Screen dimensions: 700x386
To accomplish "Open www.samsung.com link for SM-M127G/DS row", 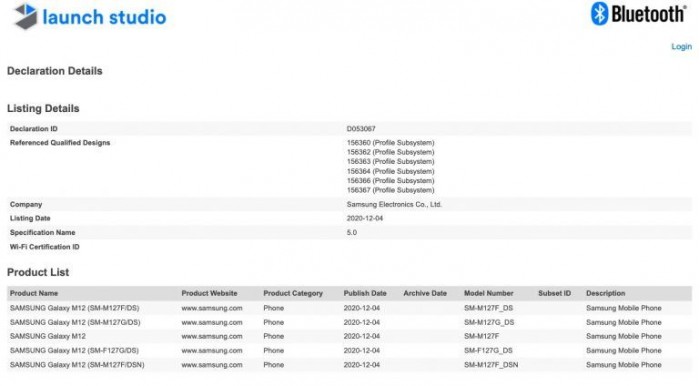I will (x=212, y=322).
